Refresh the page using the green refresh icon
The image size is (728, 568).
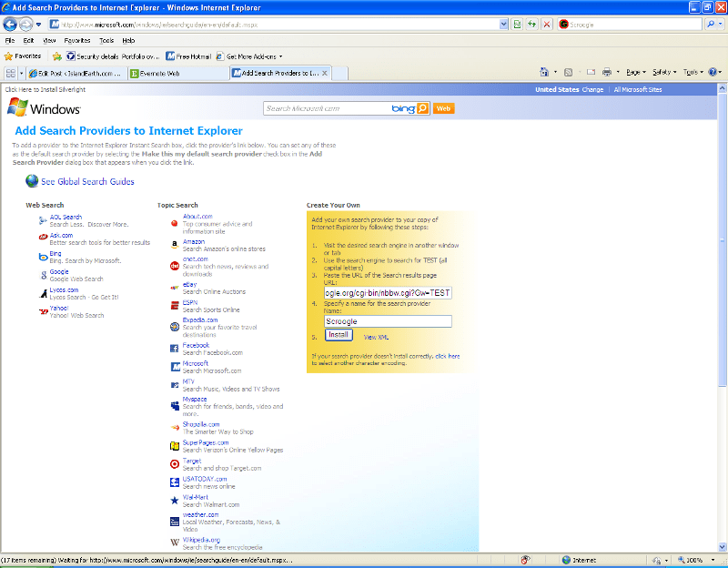point(532,25)
